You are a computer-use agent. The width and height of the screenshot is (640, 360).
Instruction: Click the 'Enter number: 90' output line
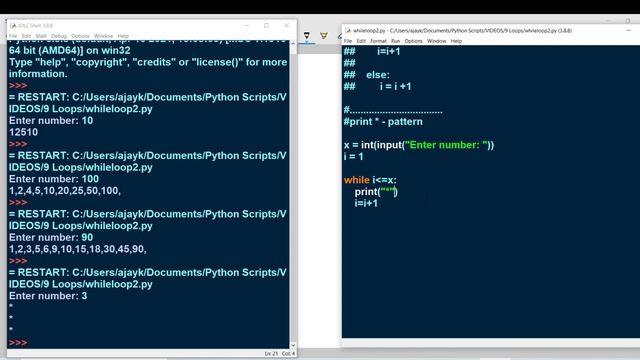point(51,238)
